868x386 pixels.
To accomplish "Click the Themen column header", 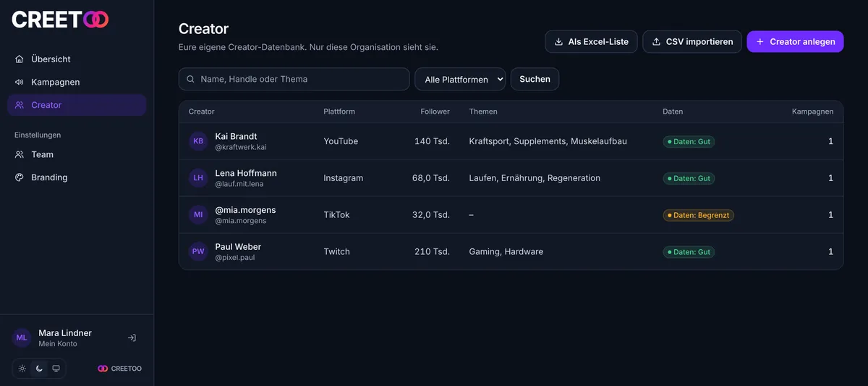I will tap(483, 112).
